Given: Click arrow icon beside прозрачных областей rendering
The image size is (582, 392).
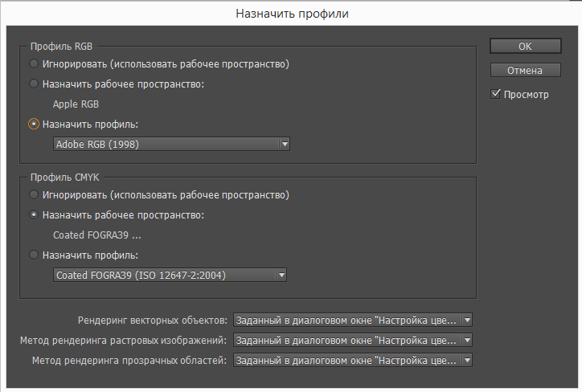Looking at the screenshot, I should click(x=467, y=360).
